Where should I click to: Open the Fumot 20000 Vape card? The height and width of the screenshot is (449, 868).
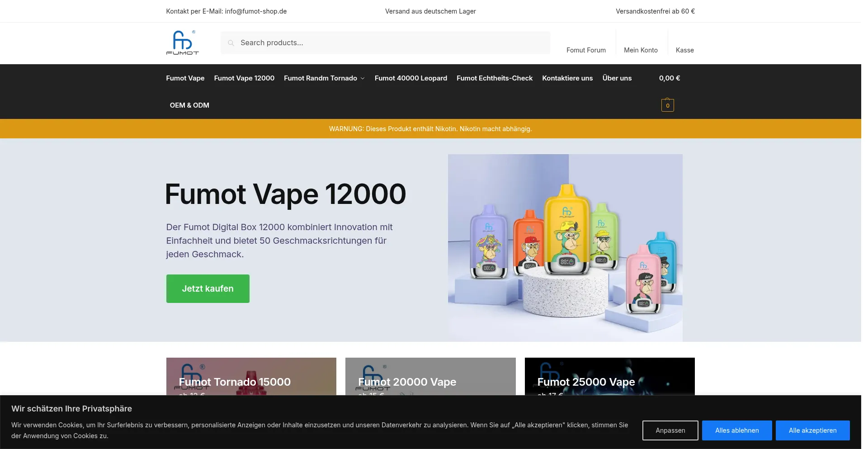tap(430, 377)
